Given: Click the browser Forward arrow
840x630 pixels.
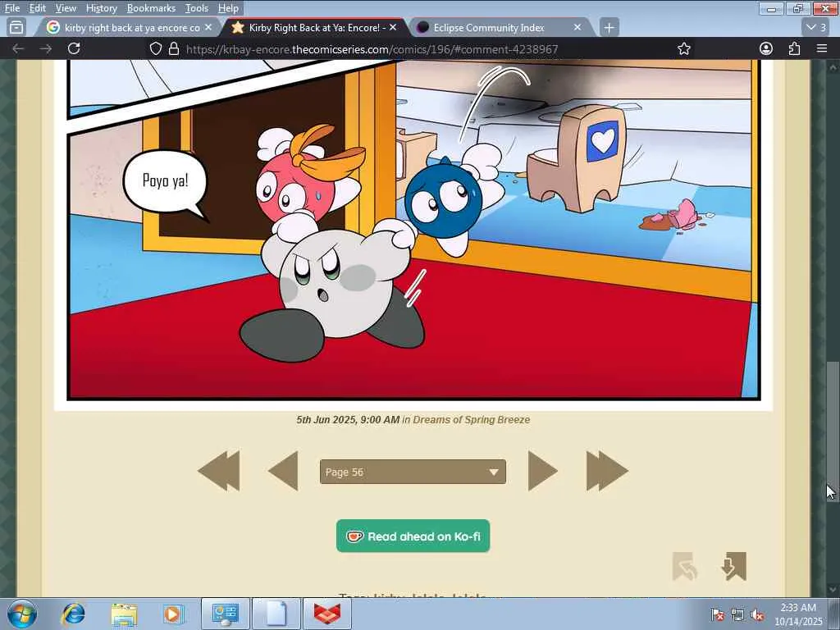Looking at the screenshot, I should [46, 48].
